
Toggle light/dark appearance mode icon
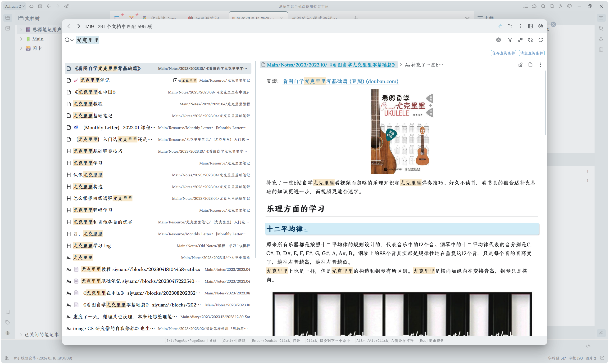561,6
